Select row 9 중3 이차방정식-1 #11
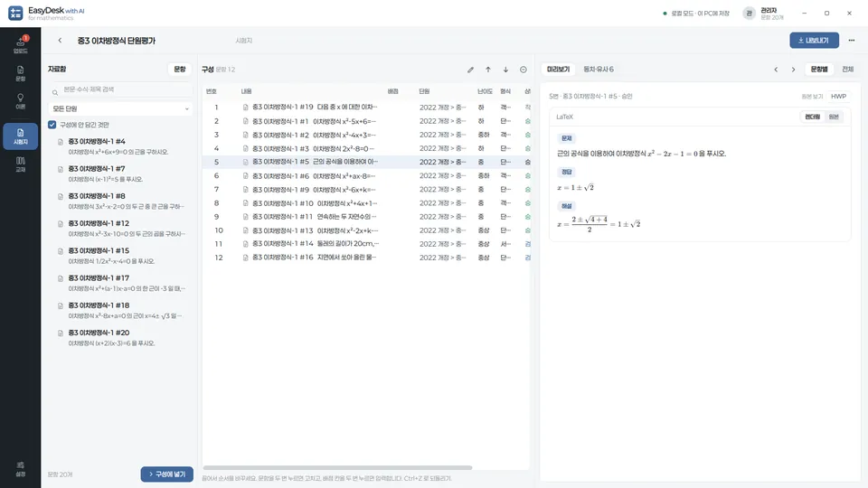 [366, 217]
